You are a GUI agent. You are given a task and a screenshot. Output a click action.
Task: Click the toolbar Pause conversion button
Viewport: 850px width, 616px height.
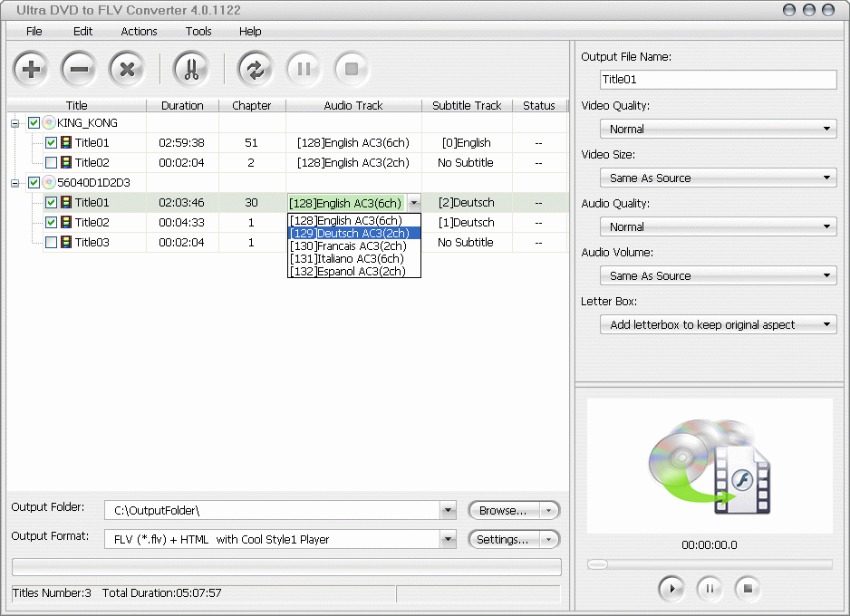[x=304, y=69]
